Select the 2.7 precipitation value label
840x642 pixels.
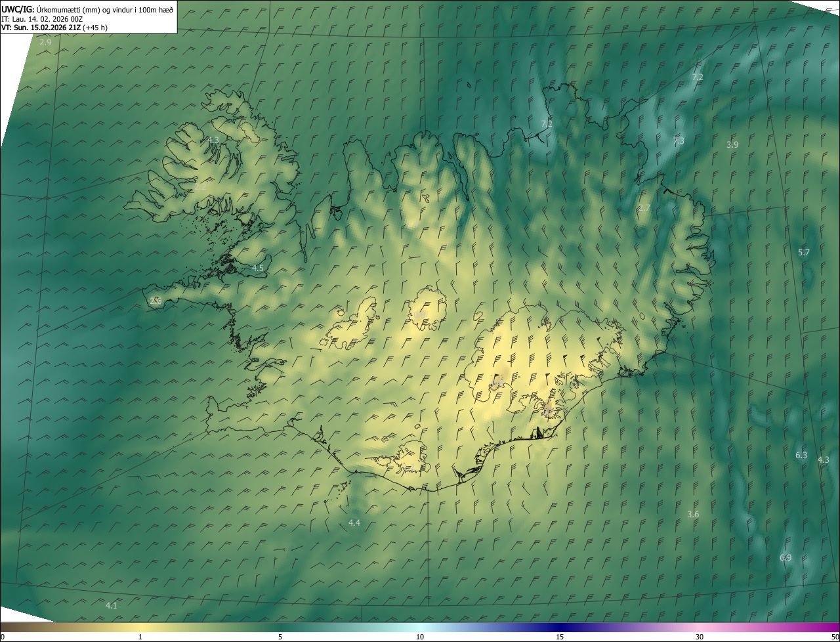click(x=644, y=208)
